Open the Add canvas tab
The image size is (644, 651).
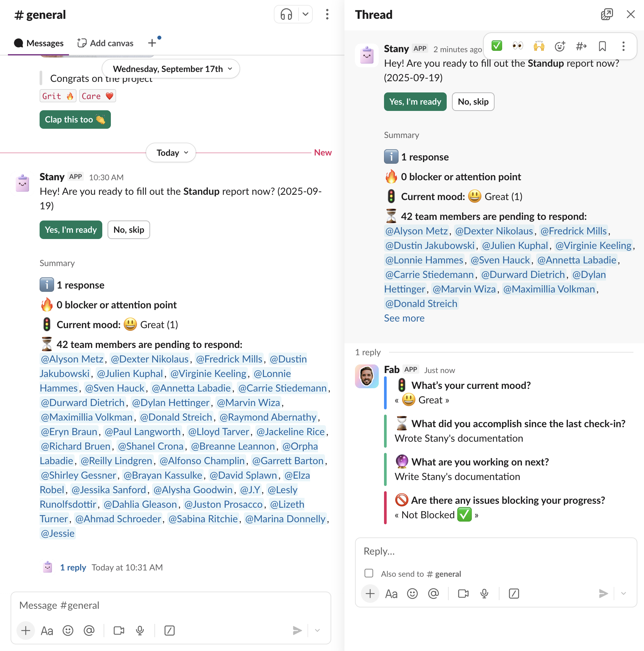click(x=106, y=43)
